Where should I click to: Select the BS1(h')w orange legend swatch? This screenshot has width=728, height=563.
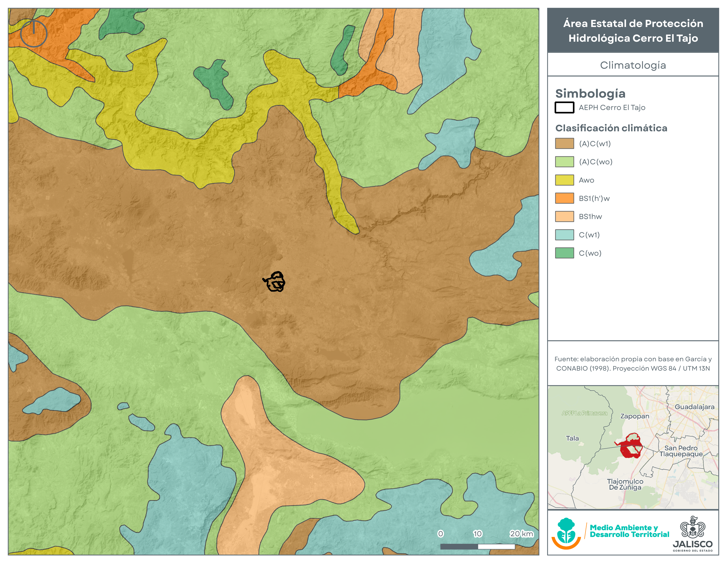click(x=564, y=198)
